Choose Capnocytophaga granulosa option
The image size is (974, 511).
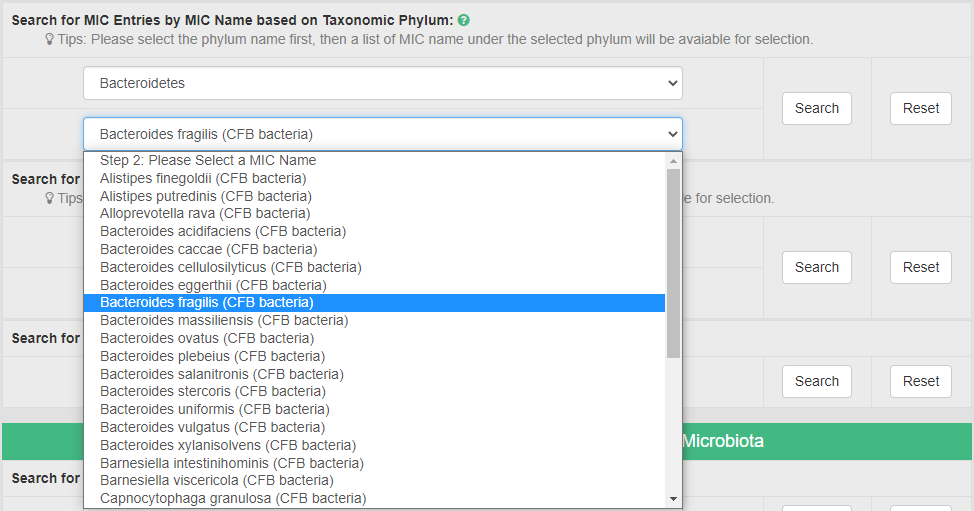pos(233,498)
